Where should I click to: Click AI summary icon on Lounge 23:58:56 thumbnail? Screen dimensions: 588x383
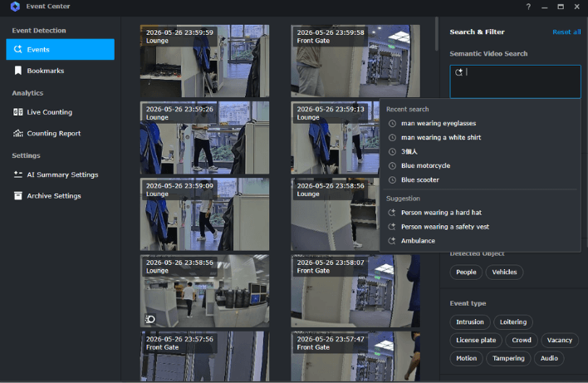pos(150,319)
